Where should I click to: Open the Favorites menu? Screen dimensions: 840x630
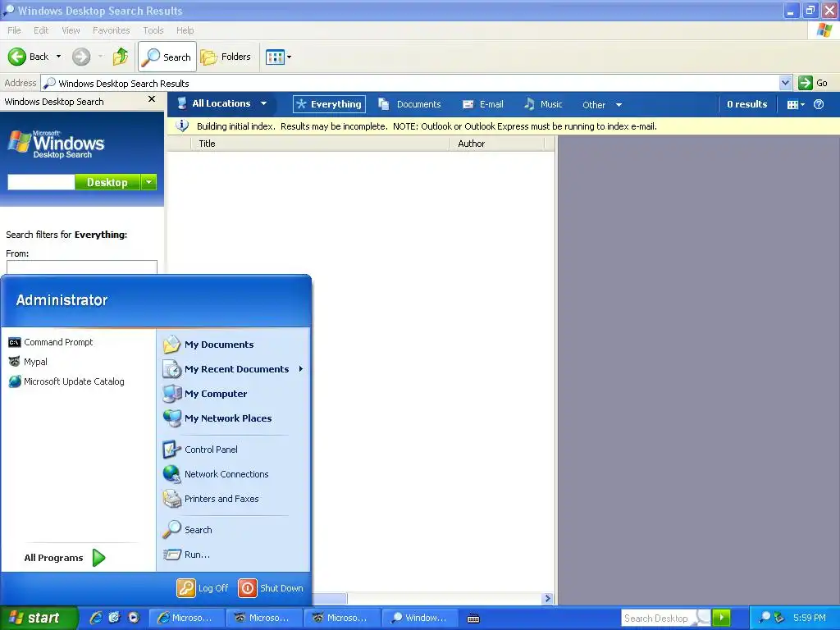click(x=111, y=30)
